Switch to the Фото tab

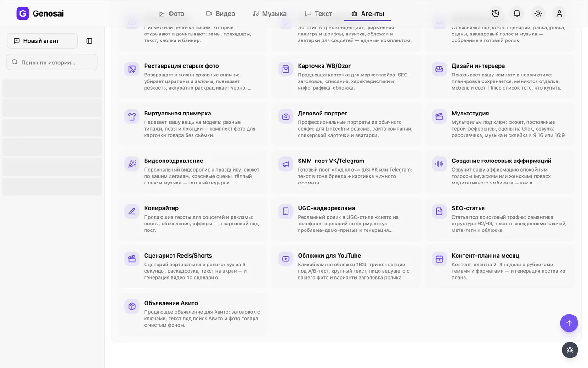coord(171,13)
